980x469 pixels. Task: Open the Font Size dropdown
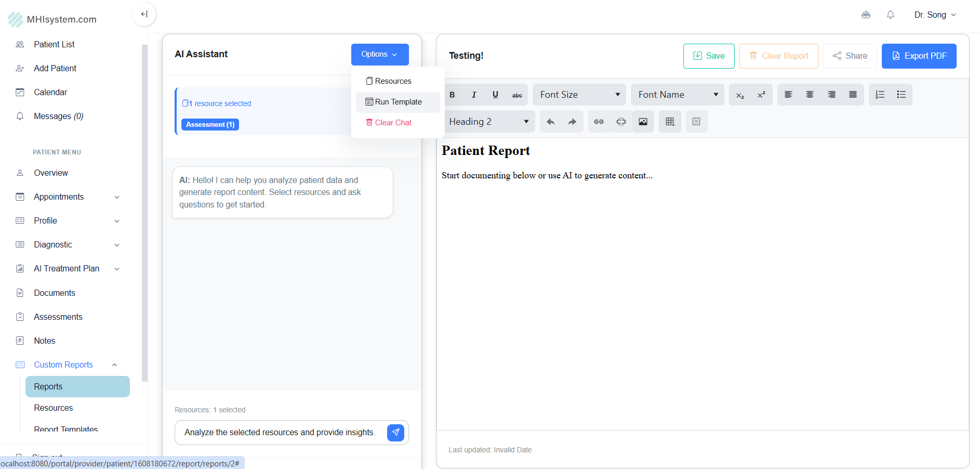coord(579,95)
